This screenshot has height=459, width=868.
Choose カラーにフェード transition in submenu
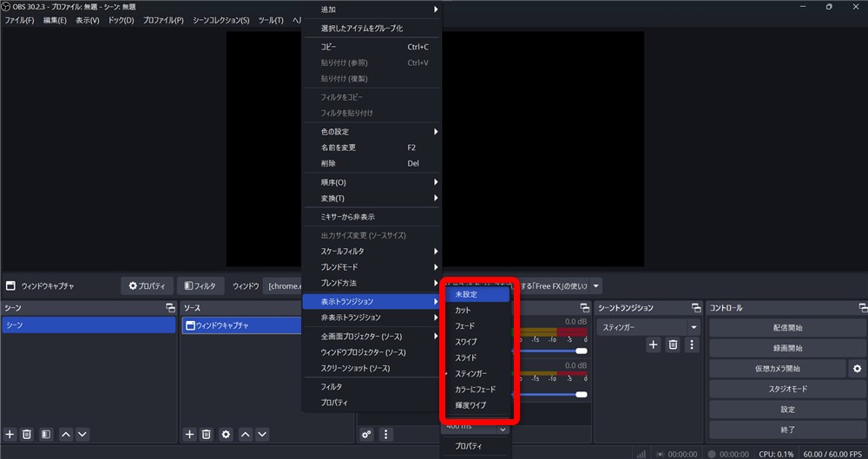tap(477, 390)
